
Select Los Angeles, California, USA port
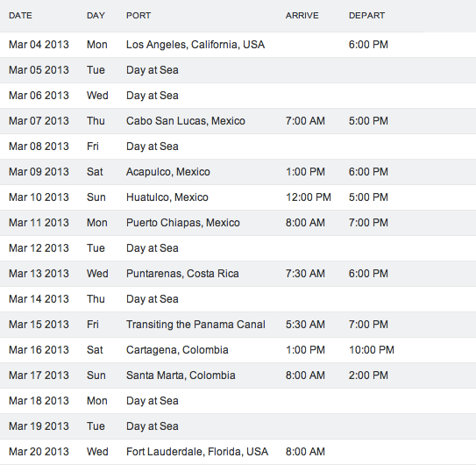[195, 45]
